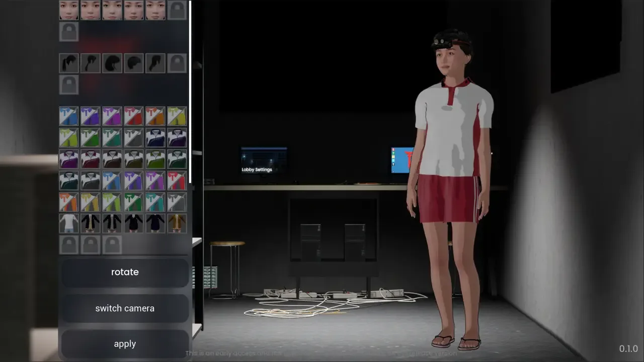
Task: Click the locked face slot beside the faces
Action: [x=177, y=10]
